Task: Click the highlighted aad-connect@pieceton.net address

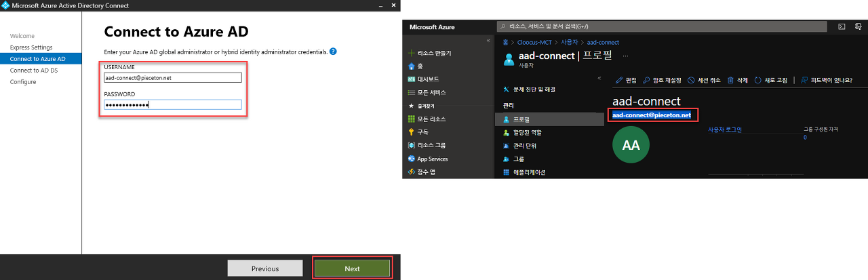Action: click(652, 115)
